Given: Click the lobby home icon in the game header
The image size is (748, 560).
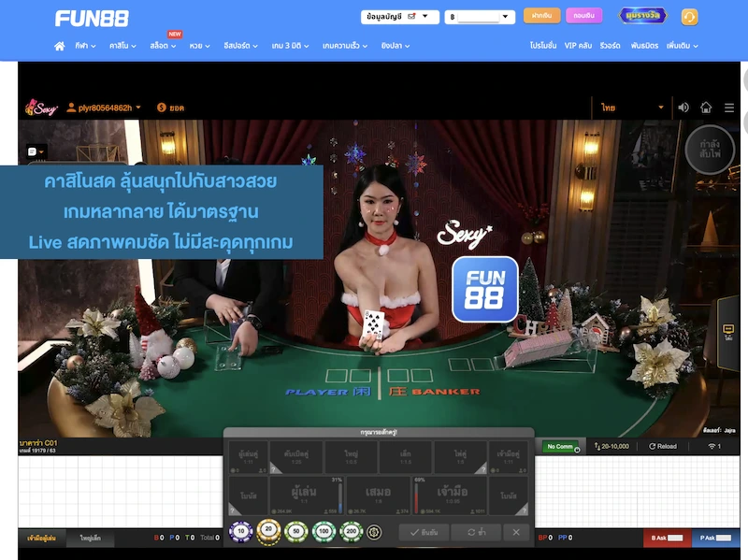Looking at the screenshot, I should (706, 106).
